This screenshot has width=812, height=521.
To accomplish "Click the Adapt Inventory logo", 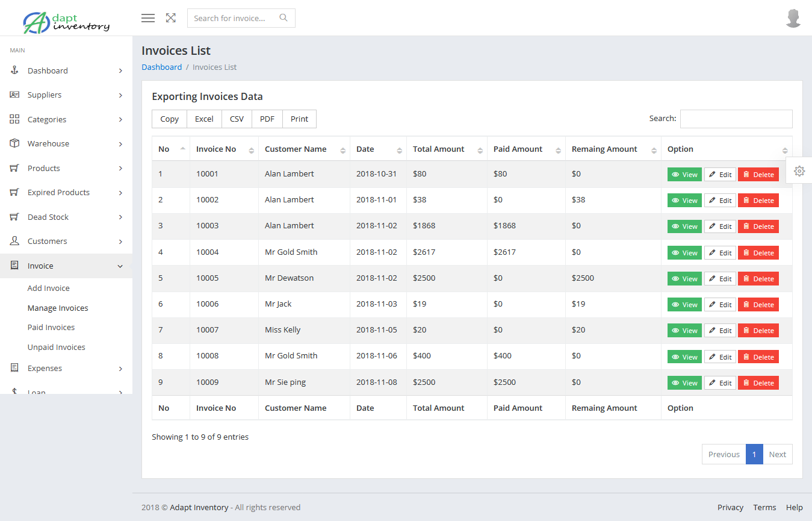I will coord(66,22).
